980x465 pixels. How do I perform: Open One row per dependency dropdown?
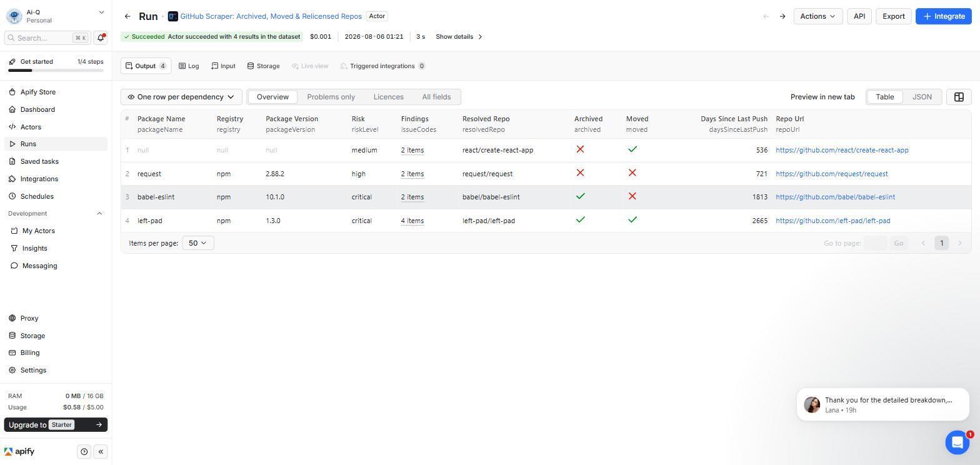(181, 97)
